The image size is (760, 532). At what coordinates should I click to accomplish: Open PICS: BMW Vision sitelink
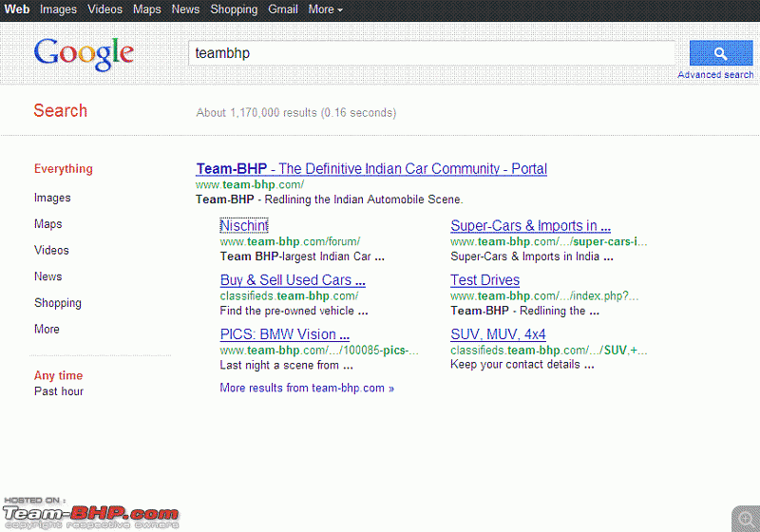coord(284,334)
